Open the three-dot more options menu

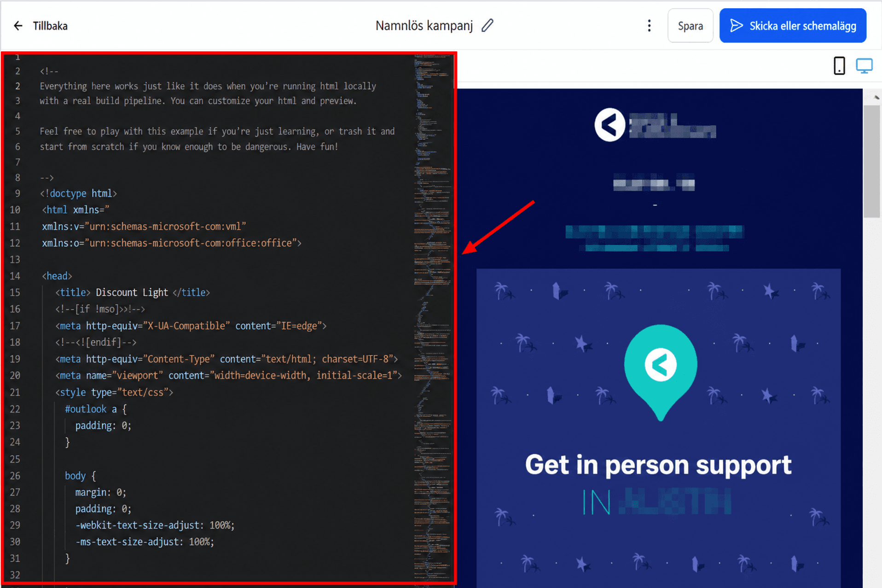649,26
